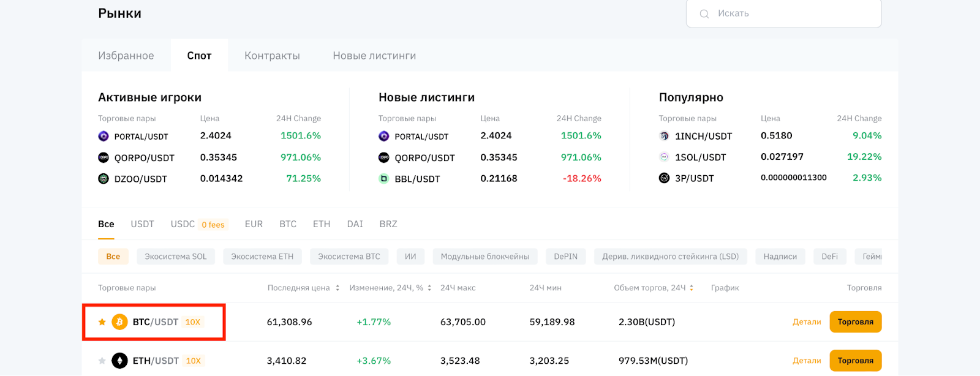Open the BBL/USDT new listing pair
The image size is (980, 376).
[x=417, y=179]
